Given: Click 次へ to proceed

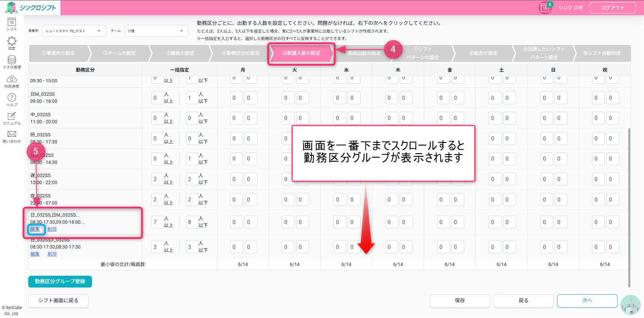Looking at the screenshot, I should (x=587, y=301).
